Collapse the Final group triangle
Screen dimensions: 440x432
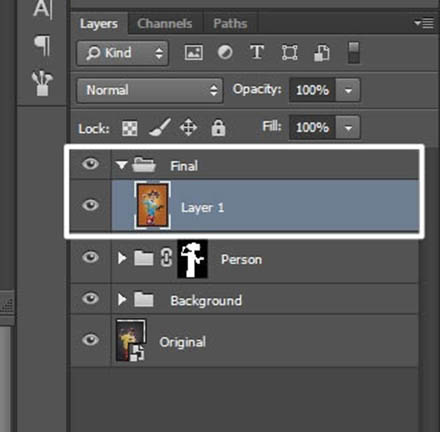click(122, 165)
